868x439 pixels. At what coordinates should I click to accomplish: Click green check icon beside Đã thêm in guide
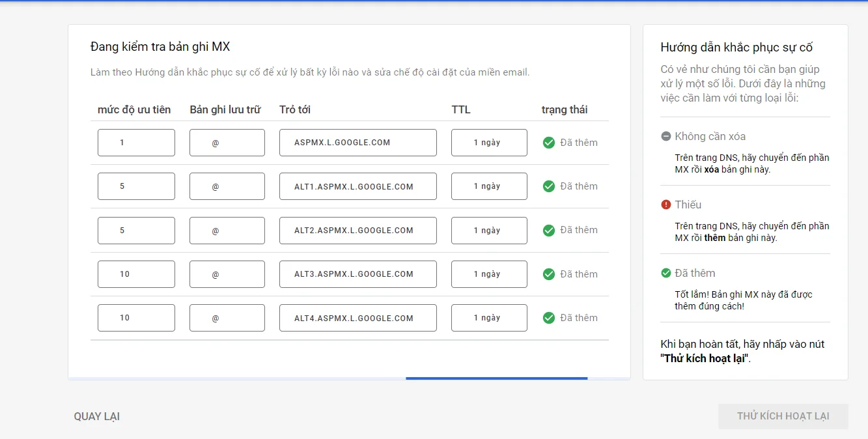pos(665,273)
